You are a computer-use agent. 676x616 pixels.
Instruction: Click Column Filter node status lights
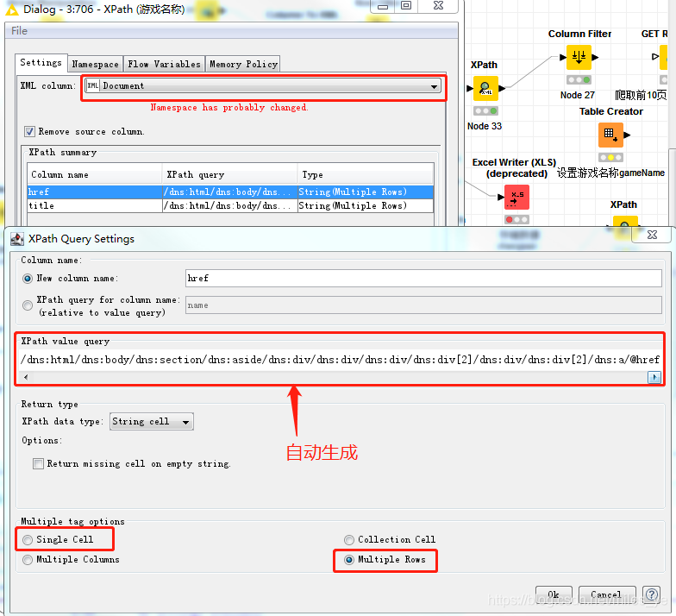tap(579, 79)
